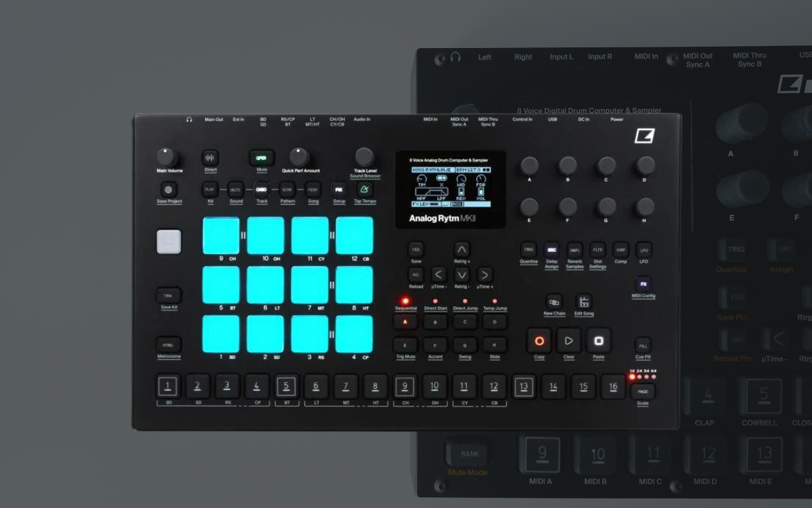This screenshot has width=812, height=508.
Task: Select the LFO parameter page button
Action: click(x=644, y=250)
